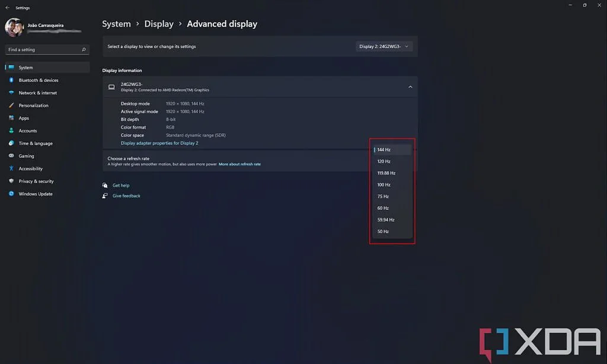Restore down the Settings window
The height and width of the screenshot is (364, 607).
pos(584,5)
